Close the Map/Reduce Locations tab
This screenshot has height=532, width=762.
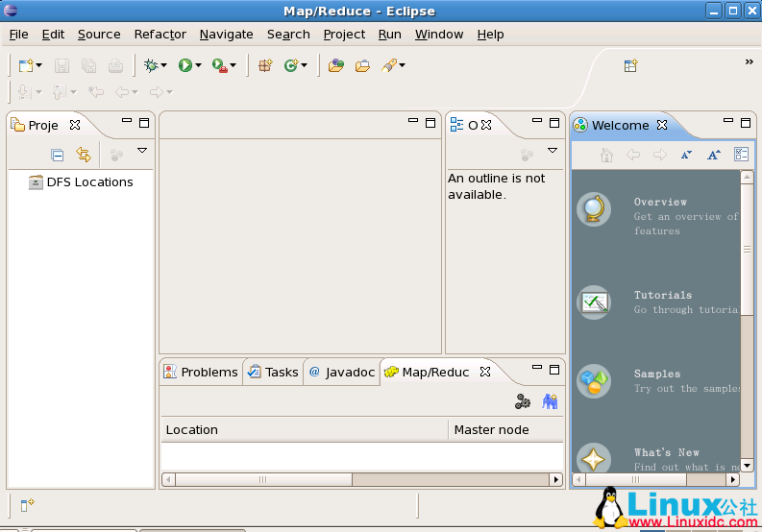(485, 372)
